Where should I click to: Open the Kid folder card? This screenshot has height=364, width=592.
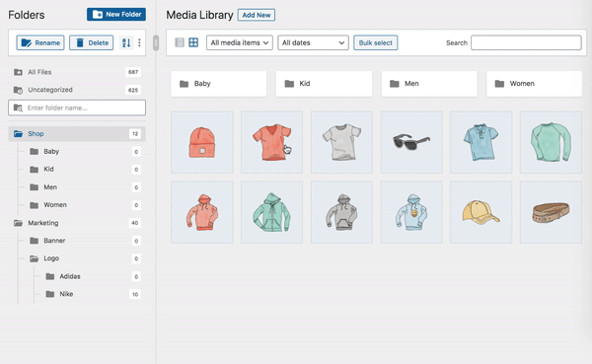324,84
